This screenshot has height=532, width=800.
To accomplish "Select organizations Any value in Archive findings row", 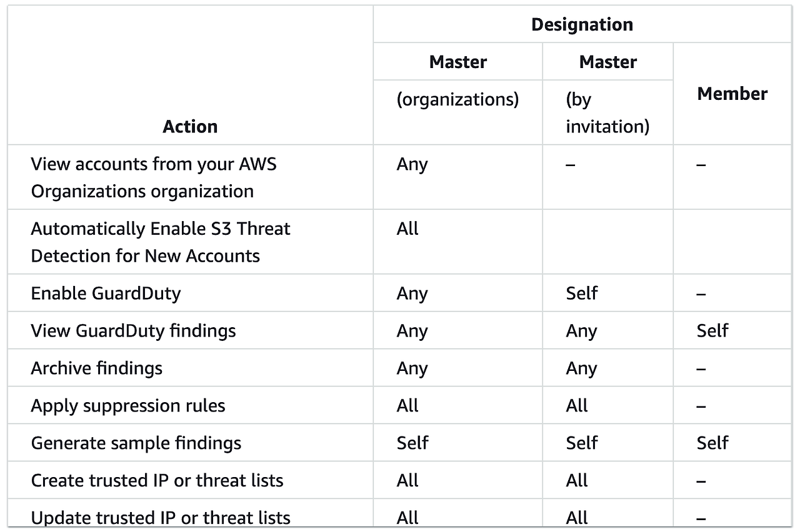I will coord(412,368).
